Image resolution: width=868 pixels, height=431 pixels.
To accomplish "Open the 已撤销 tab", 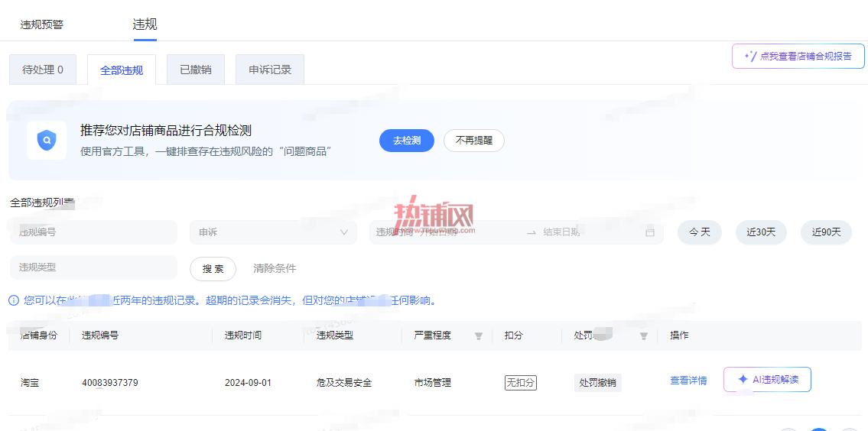I will pyautogui.click(x=196, y=70).
